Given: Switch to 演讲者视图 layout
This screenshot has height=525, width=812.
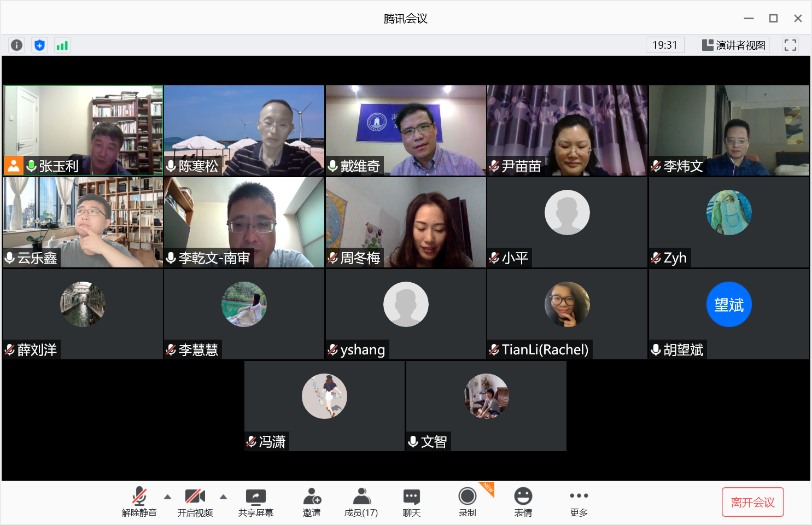Looking at the screenshot, I should [x=734, y=45].
